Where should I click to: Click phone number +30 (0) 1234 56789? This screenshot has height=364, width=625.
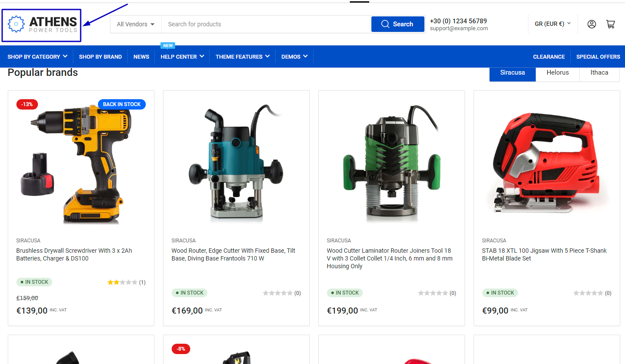[459, 21]
